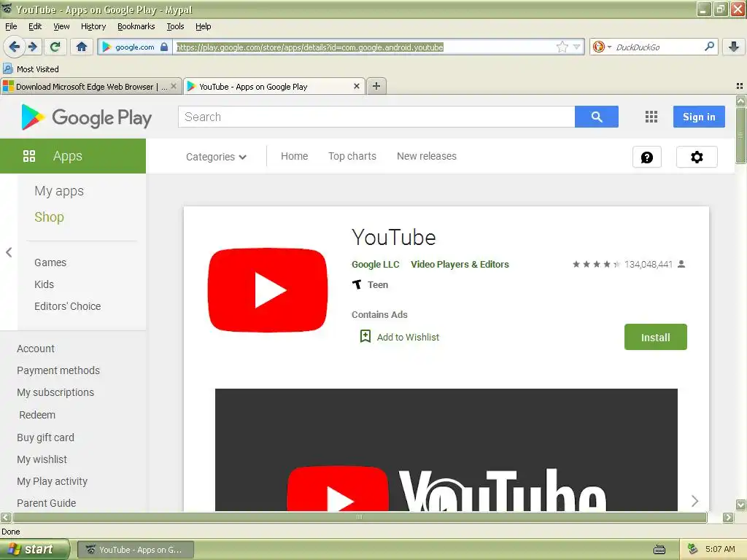
Task: Open Editors' Choice in sidebar
Action: coord(67,306)
